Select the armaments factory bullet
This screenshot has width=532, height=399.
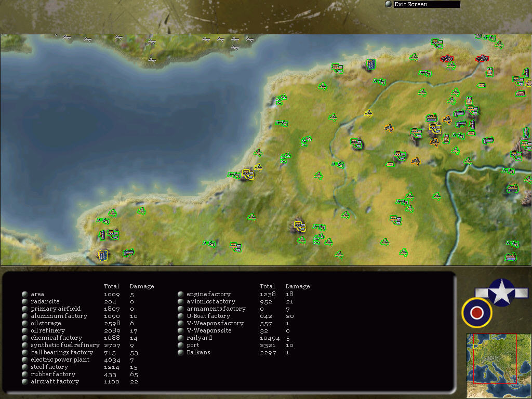click(180, 309)
